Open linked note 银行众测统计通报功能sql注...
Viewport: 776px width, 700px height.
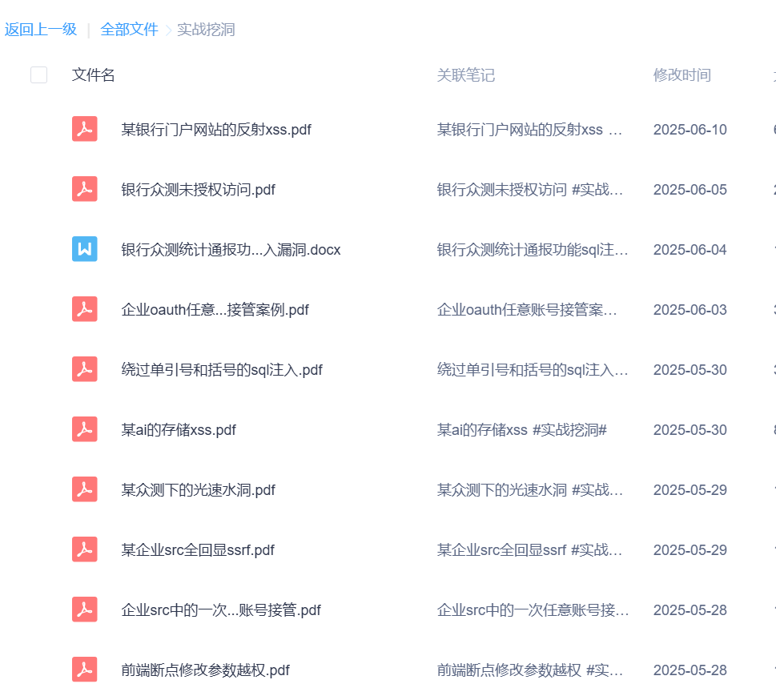pyautogui.click(x=533, y=250)
